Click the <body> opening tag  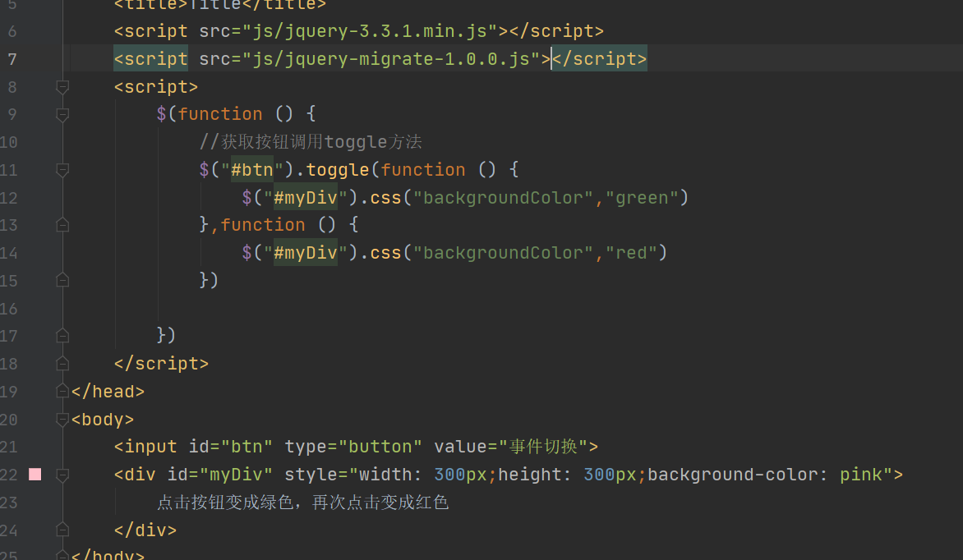103,420
